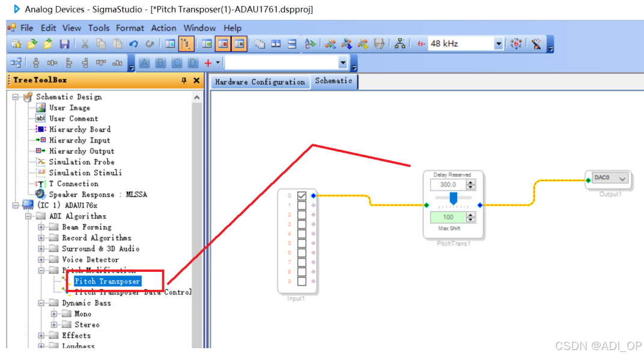Toggle the right-pane view toolbar button
The image size is (644, 356).
240,44
